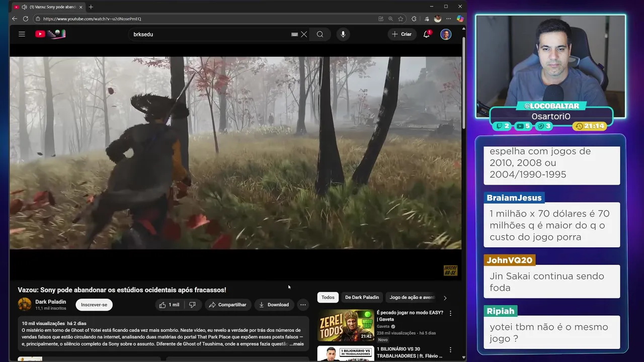This screenshot has width=644, height=362.
Task: Click the YouTube counter badge showing 5
Action: coord(523,126)
